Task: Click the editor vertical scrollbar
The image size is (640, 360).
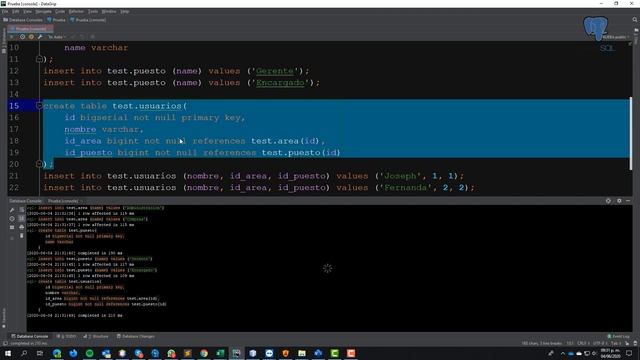Action: click(631, 133)
